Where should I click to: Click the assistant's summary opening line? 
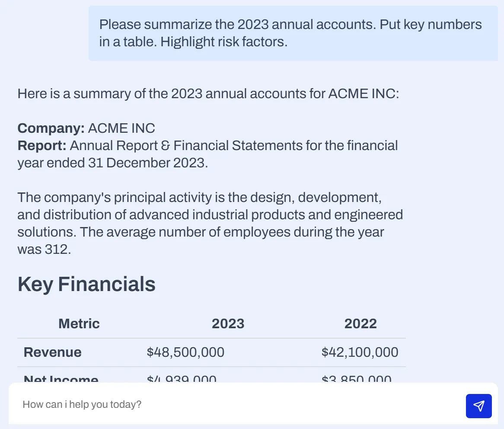click(x=207, y=93)
